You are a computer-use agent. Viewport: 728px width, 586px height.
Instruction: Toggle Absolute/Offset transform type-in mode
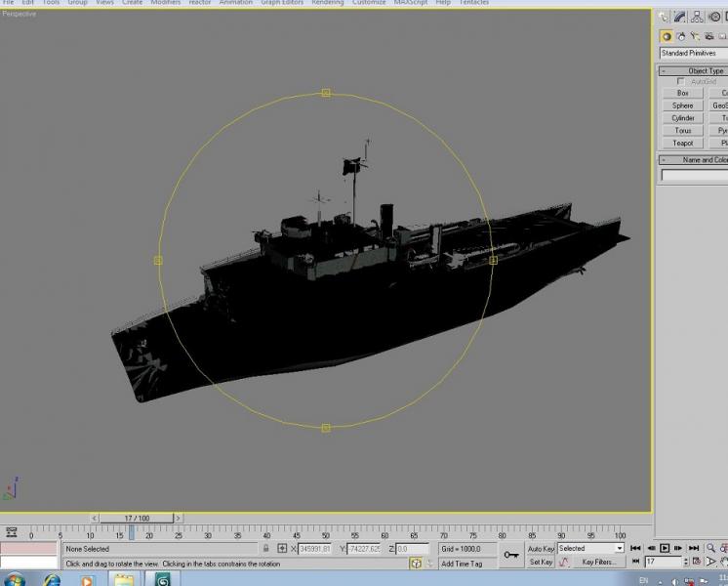[x=282, y=549]
